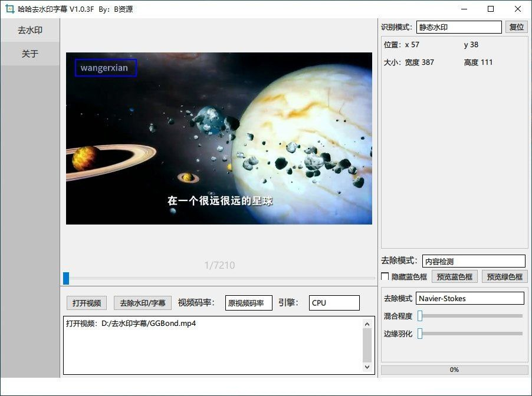
Task: Select the wangerxian watermark selection box
Action: [x=105, y=68]
